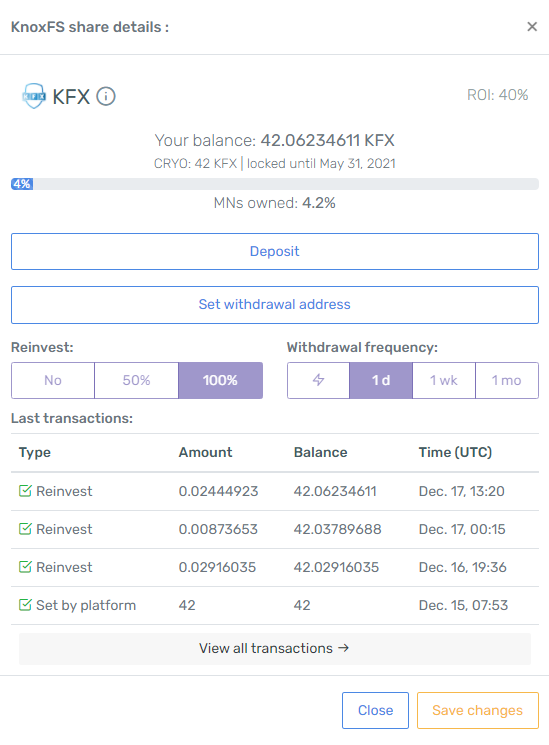
Task: Click amount 0.00873653
Action: (x=218, y=529)
